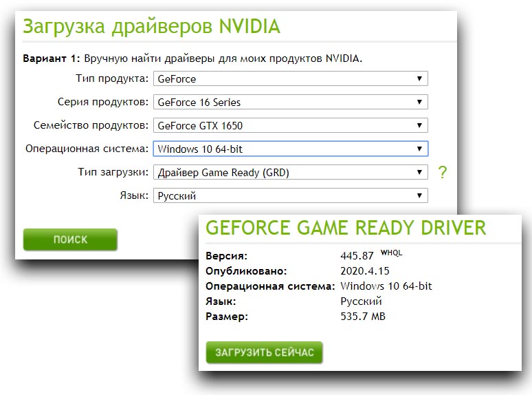Click the ПОИСК search button
This screenshot has height=395, width=532.
coord(70,239)
